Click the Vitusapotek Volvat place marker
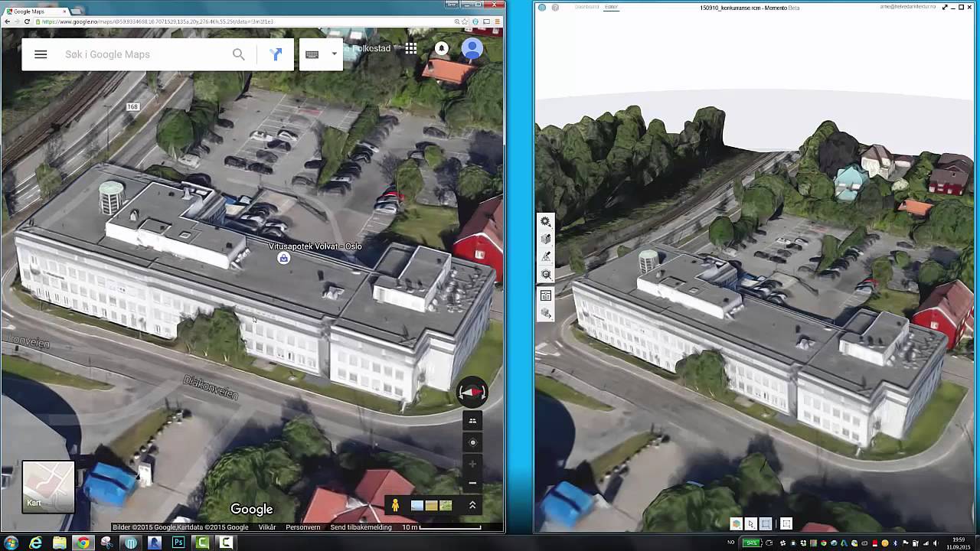The image size is (980, 551). click(x=283, y=259)
